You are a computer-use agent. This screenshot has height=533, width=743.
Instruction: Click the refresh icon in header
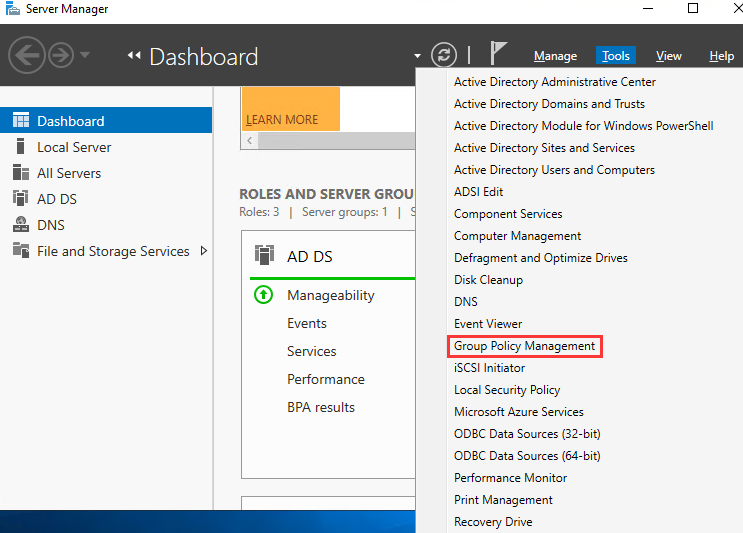(x=443, y=55)
